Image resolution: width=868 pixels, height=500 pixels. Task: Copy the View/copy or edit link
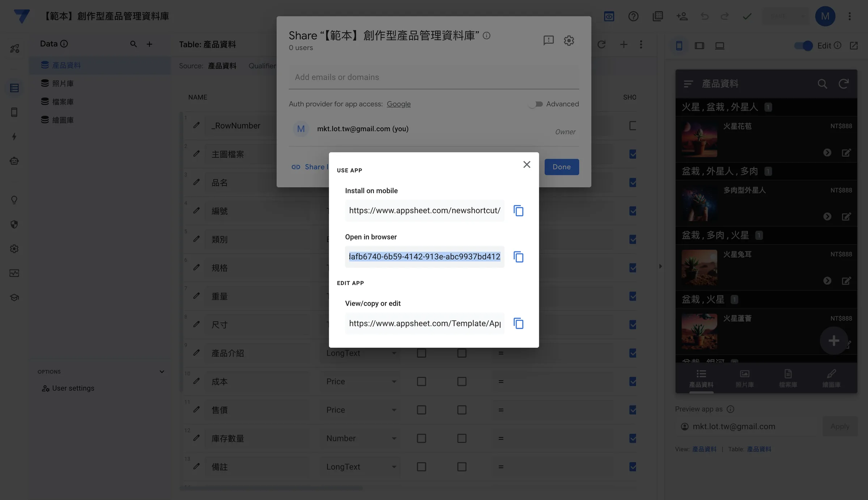tap(518, 323)
